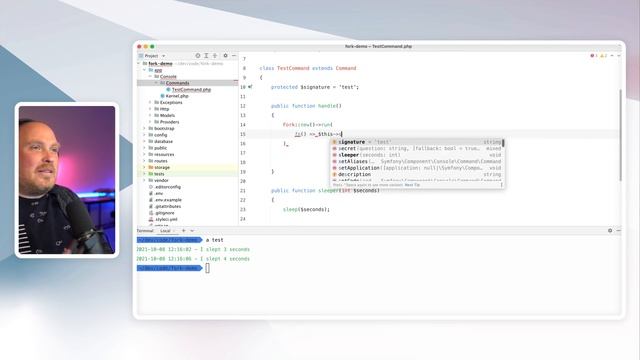Hide the Project panel with minus icon

click(x=234, y=56)
